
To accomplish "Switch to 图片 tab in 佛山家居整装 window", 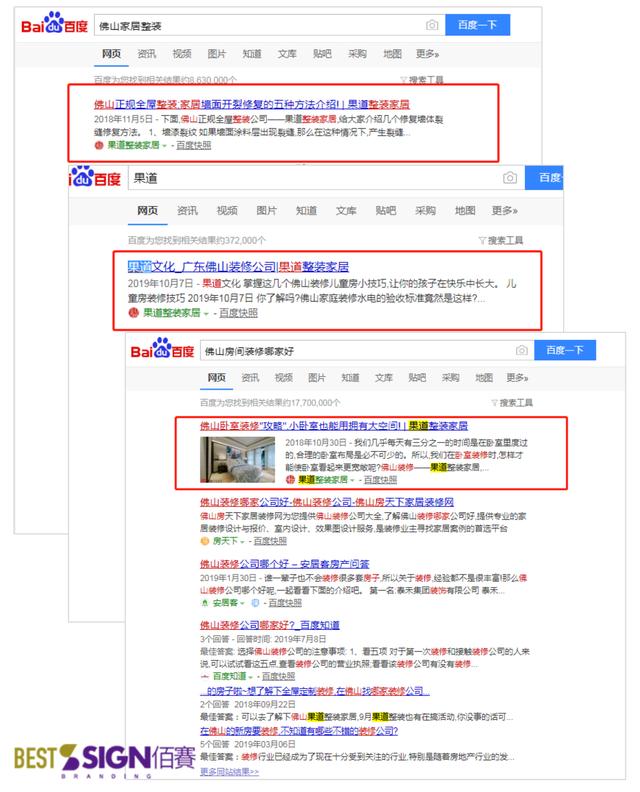I will point(217,54).
